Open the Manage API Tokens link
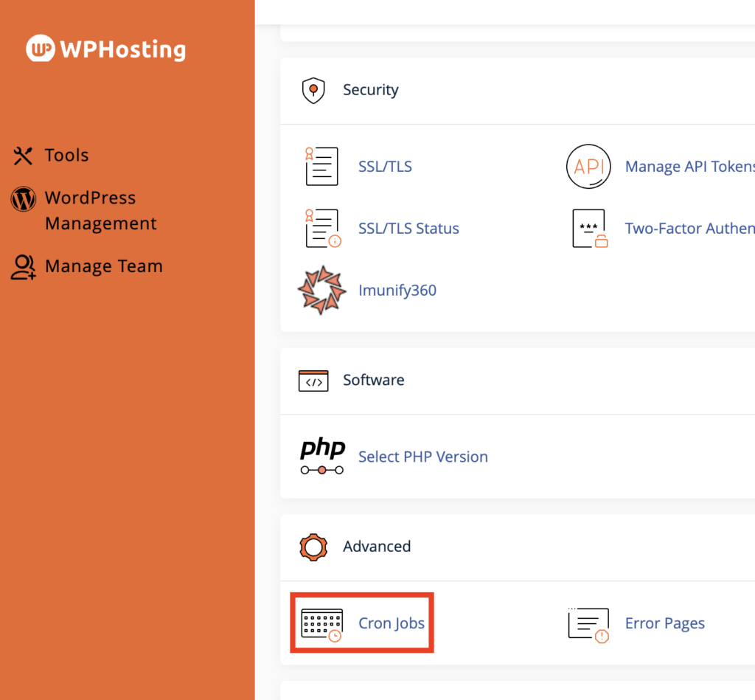 [x=689, y=166]
